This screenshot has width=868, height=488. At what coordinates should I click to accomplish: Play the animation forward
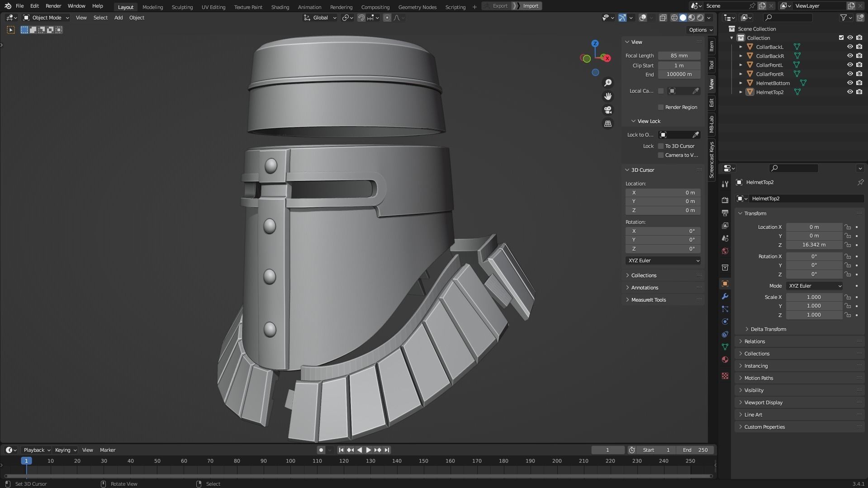click(368, 450)
